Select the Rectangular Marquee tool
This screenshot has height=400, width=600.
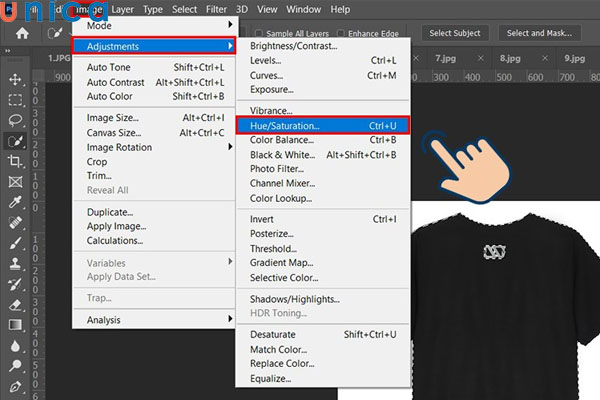15,100
